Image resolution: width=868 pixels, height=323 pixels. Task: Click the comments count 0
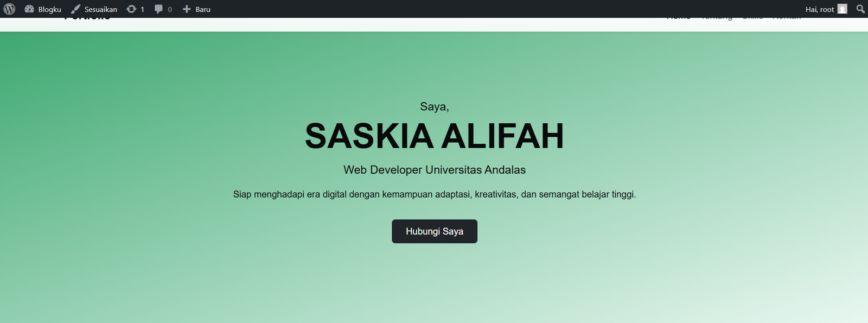point(170,9)
